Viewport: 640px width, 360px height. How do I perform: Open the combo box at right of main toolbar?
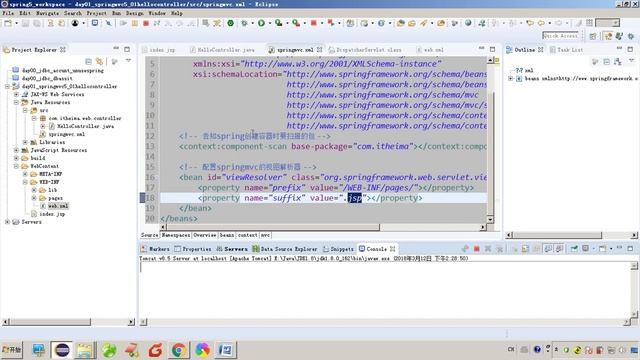pyautogui.click(x=607, y=23)
